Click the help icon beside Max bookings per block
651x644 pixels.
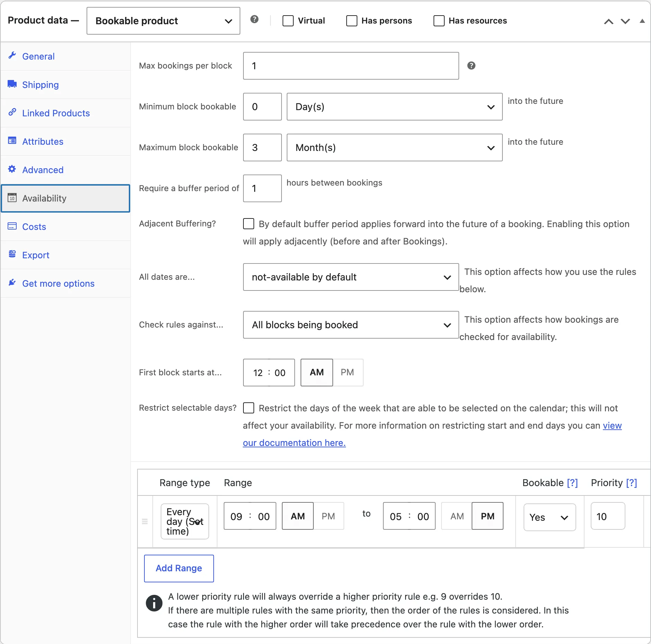pyautogui.click(x=471, y=65)
